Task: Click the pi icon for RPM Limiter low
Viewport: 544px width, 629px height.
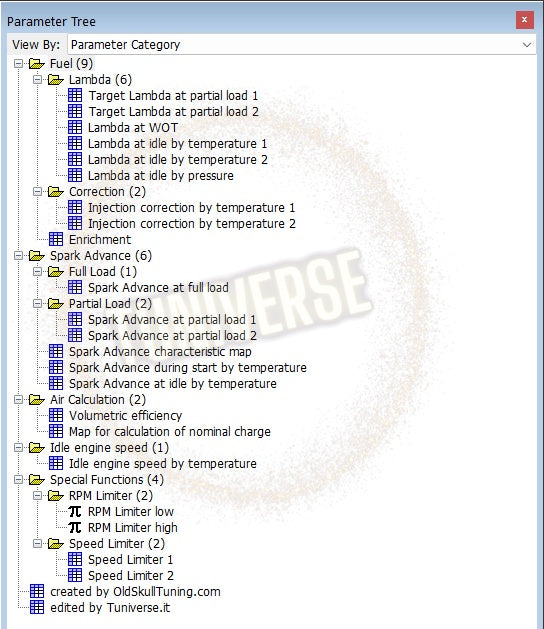Action: 75,511
